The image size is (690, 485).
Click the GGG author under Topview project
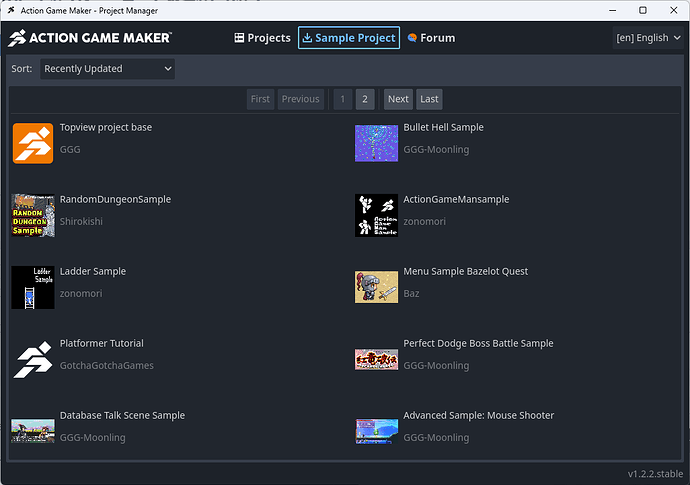(70, 150)
